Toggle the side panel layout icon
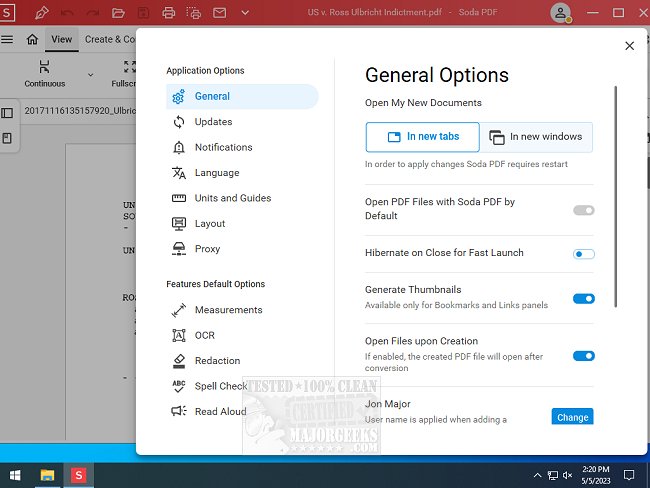Image resolution: width=650 pixels, height=488 pixels. 7,113
